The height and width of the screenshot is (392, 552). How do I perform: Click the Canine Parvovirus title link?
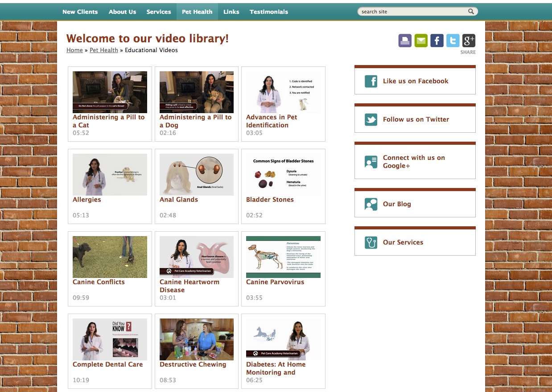pyautogui.click(x=275, y=282)
